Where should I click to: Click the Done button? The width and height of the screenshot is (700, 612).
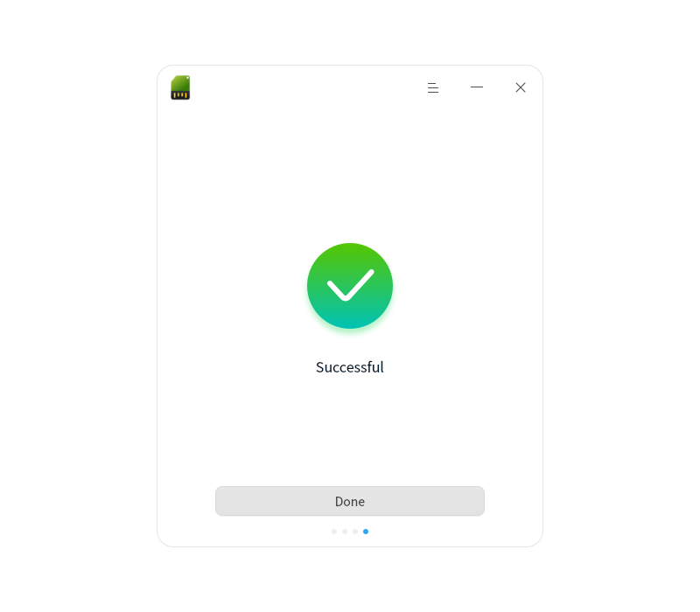(x=350, y=501)
